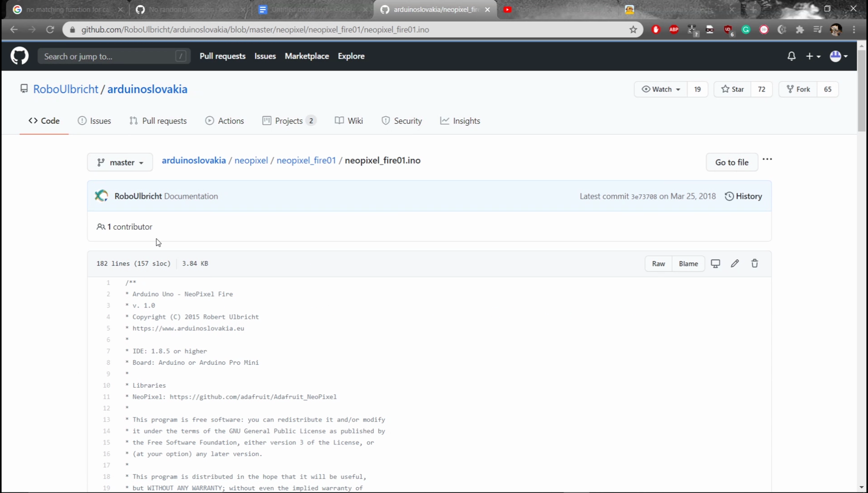Switch to the Issues repo tab
This screenshot has height=493, width=868.
(94, 121)
